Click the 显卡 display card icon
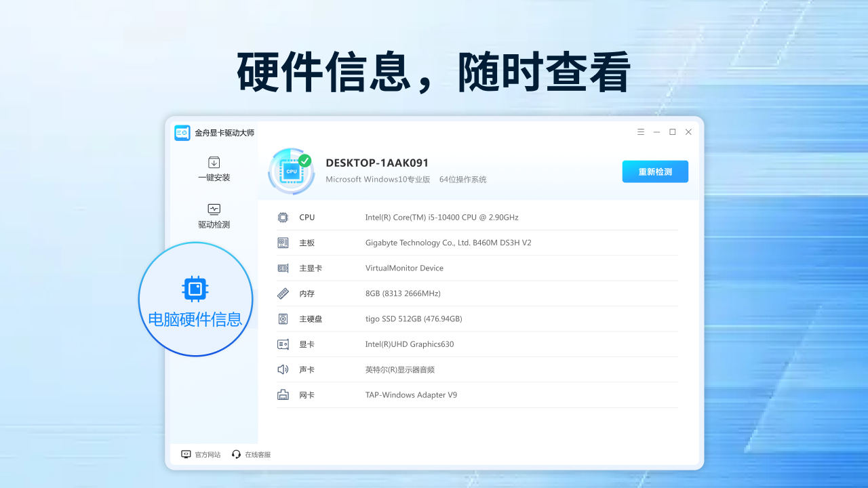Image resolution: width=868 pixels, height=488 pixels. (x=283, y=344)
